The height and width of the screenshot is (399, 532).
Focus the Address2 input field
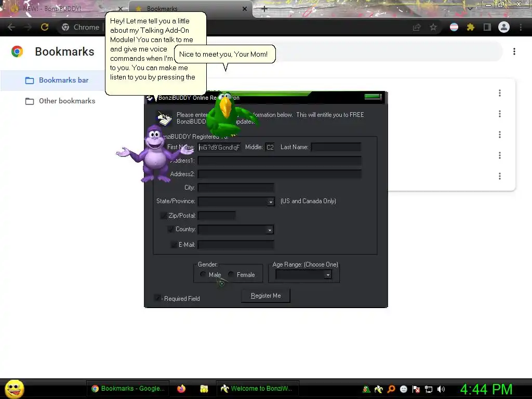coord(280,174)
